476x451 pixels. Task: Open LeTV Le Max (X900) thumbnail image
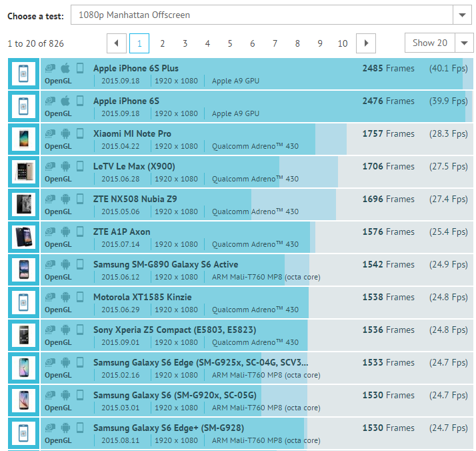(x=24, y=172)
